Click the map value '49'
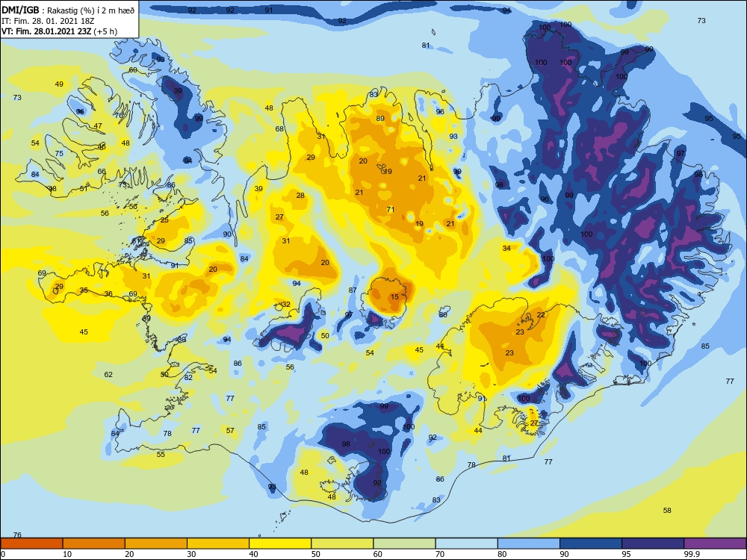Viewport: 747px width, 560px height. [59, 84]
